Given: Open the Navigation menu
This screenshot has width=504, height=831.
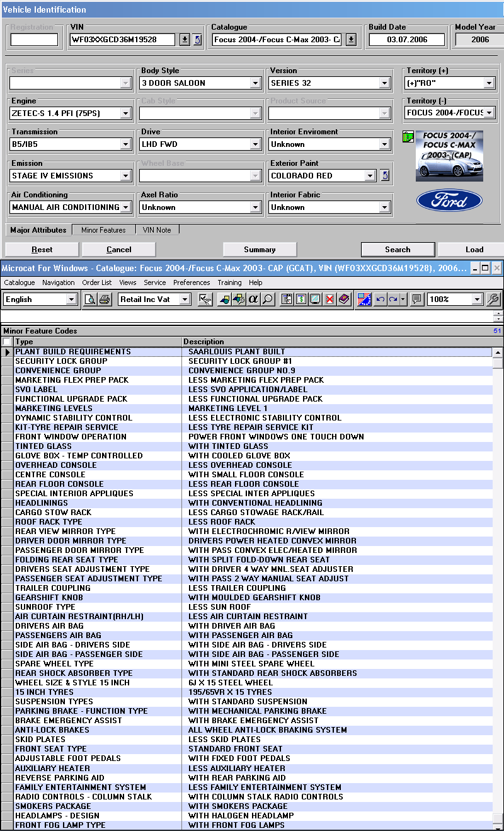Looking at the screenshot, I should (58, 282).
